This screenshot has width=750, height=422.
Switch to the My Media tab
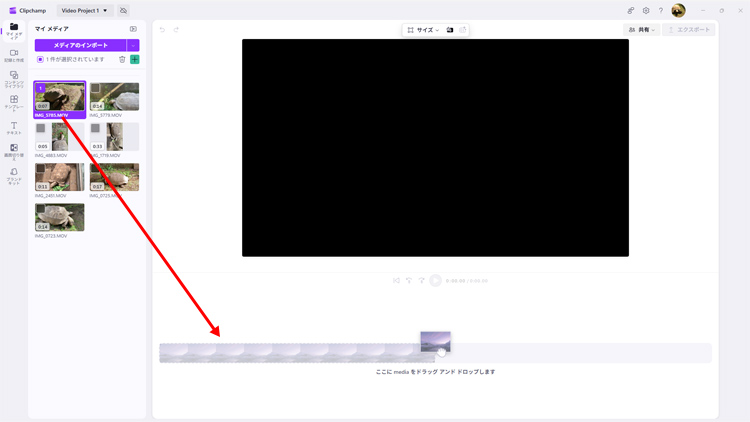[14, 31]
